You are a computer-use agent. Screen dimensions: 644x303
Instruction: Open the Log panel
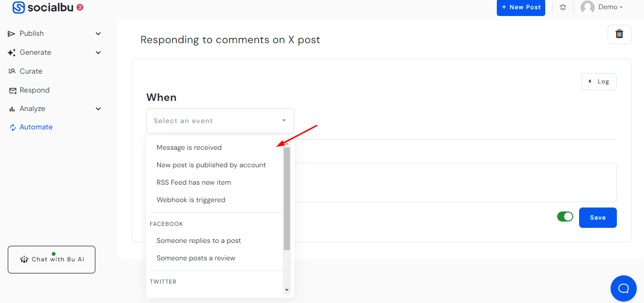(x=598, y=81)
